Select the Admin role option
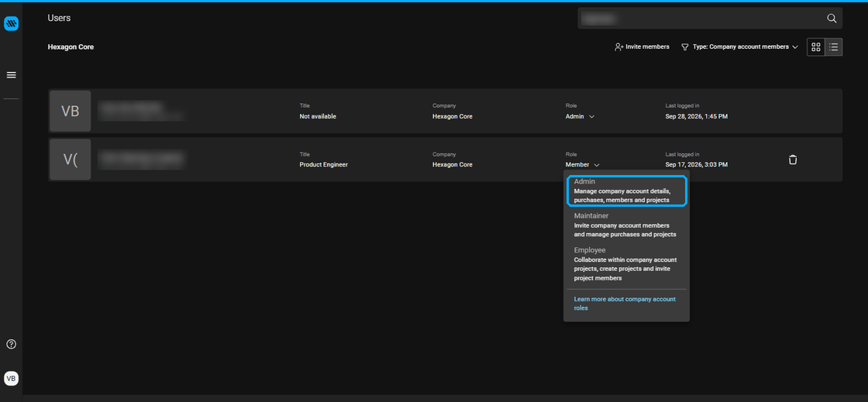This screenshot has height=402, width=868. click(x=627, y=191)
